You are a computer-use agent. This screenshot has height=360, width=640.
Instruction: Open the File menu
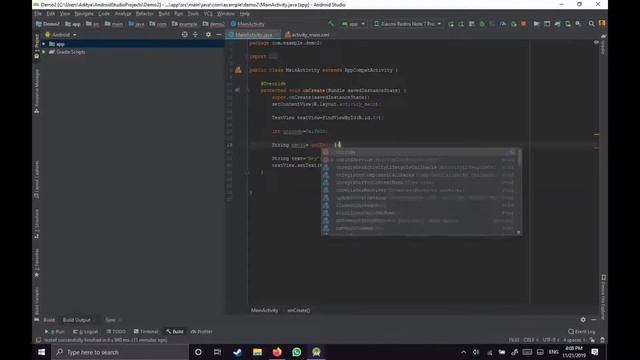pos(38,13)
